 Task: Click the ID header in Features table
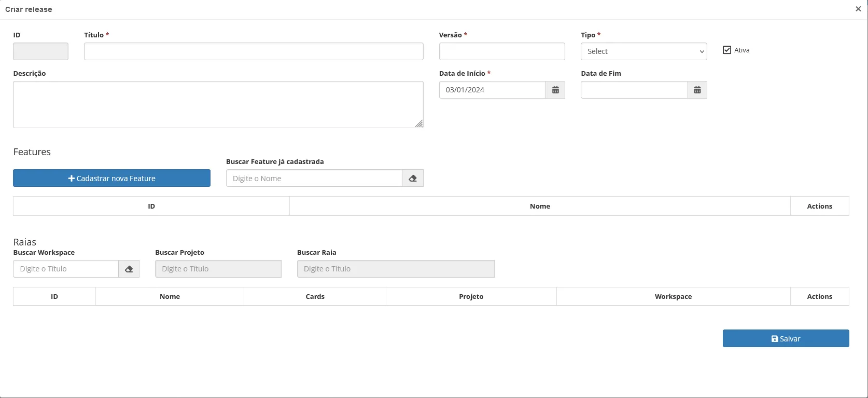tap(151, 206)
